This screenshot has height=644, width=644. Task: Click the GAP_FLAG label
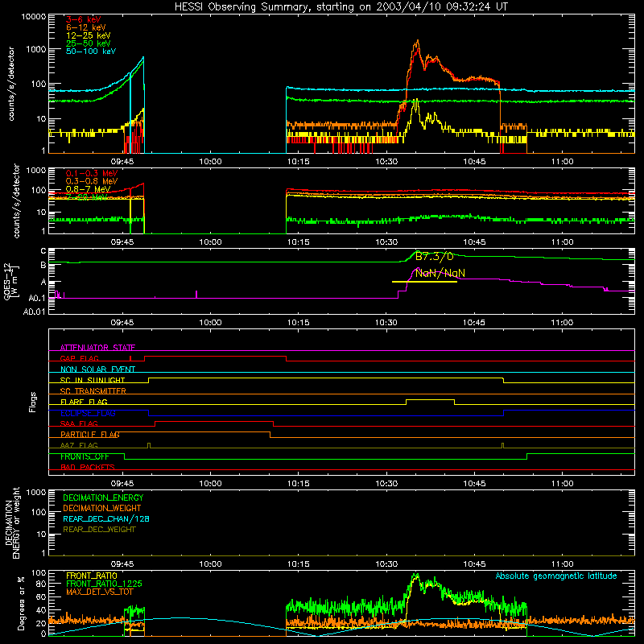tap(79, 358)
